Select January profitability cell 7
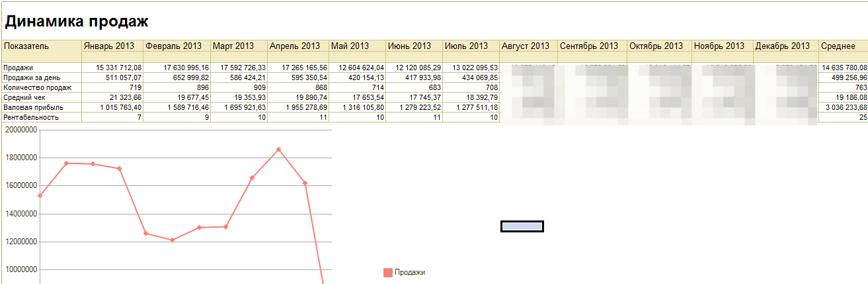This screenshot has height=284, width=868. click(112, 117)
